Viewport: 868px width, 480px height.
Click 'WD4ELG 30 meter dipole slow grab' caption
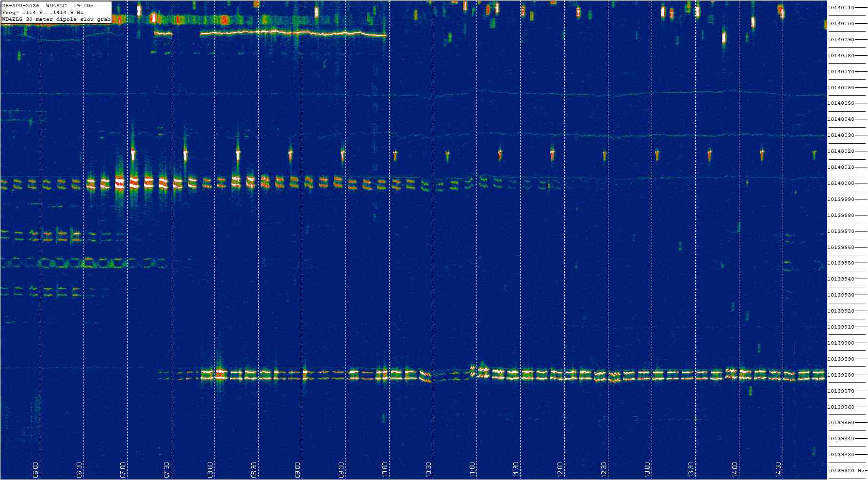click(56, 19)
